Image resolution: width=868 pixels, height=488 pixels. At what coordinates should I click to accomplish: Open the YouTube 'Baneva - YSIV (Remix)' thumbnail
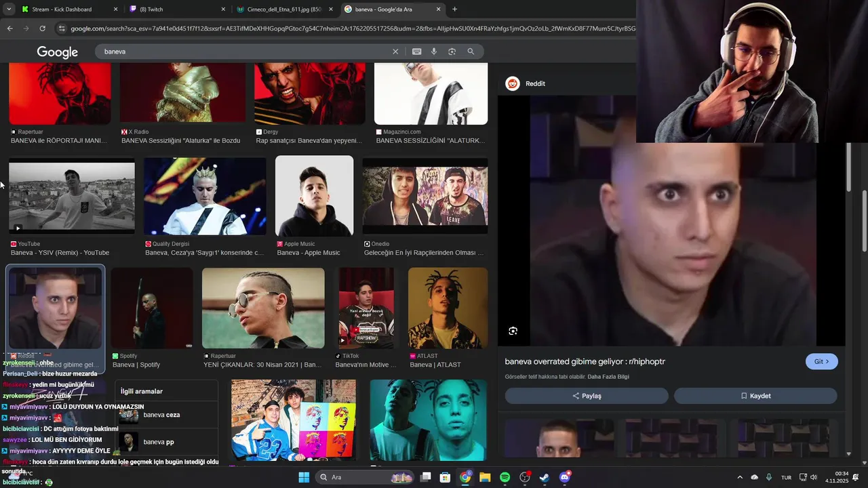tap(72, 196)
